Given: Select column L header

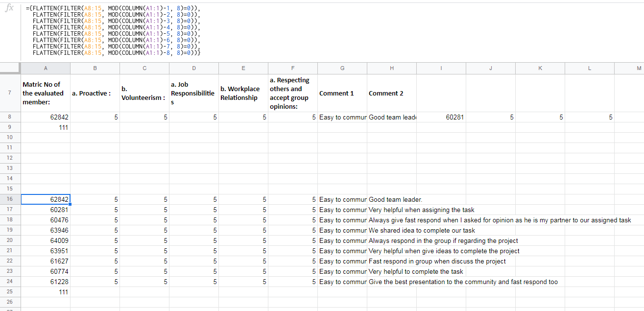Looking at the screenshot, I should tap(590, 68).
